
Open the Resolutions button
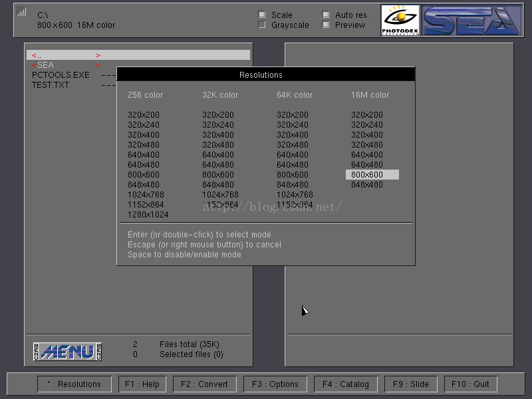pos(74,384)
